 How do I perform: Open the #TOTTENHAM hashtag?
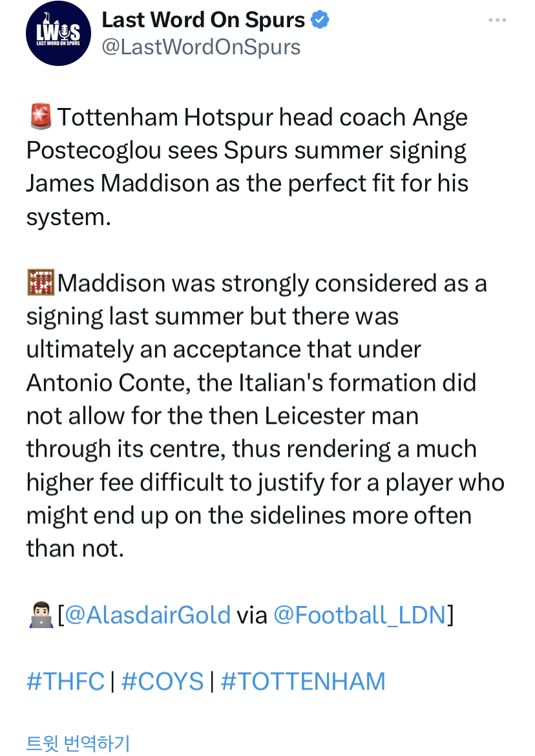coord(303,682)
